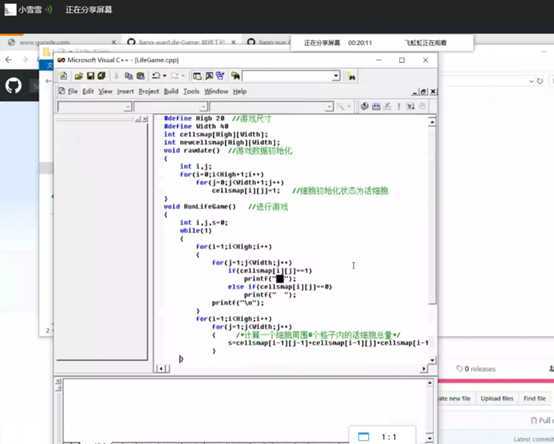Click the code line 'printf("\n");'
Screen dimensions: 554x444
pos(237,303)
